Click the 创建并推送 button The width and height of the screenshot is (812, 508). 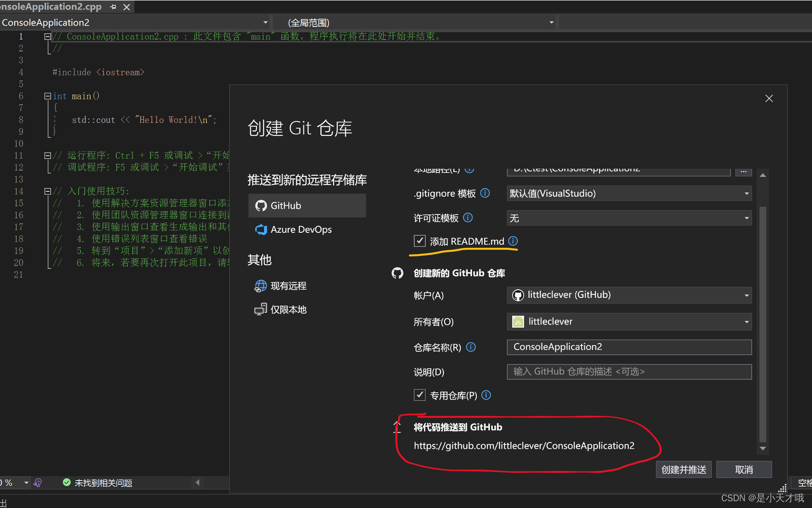click(683, 469)
